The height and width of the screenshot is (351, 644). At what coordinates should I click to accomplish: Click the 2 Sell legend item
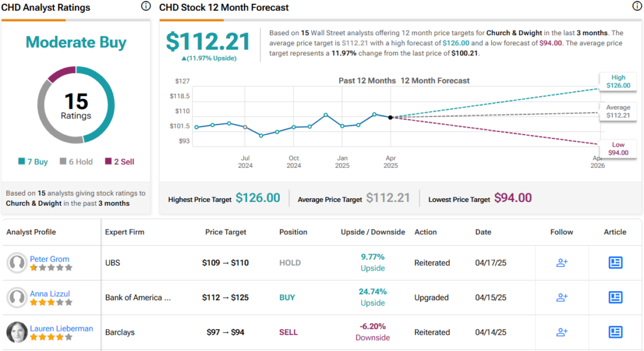(119, 162)
